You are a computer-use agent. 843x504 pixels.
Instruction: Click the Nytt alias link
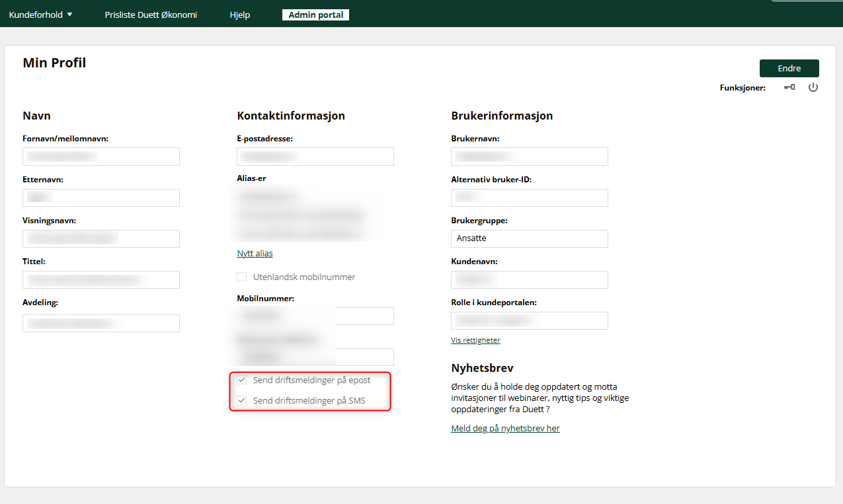click(255, 253)
